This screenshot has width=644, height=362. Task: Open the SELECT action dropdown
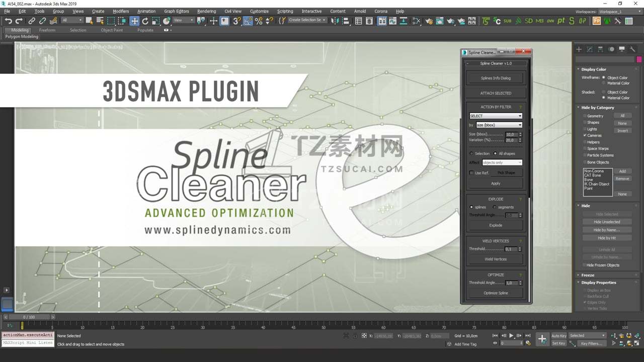tap(496, 116)
